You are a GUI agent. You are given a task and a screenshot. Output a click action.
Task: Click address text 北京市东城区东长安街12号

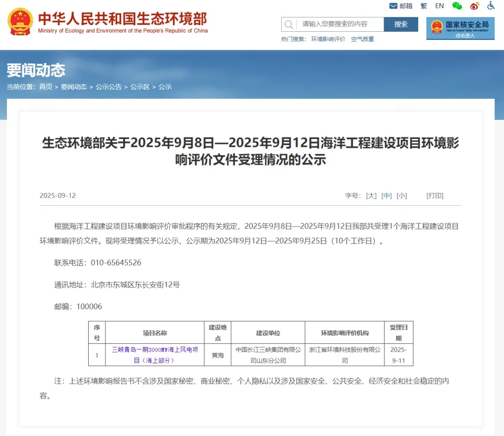135,284
